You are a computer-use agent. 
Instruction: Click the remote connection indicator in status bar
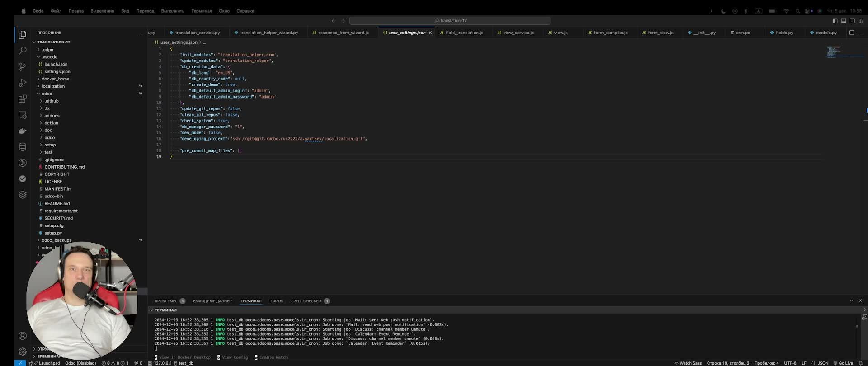coord(20,363)
